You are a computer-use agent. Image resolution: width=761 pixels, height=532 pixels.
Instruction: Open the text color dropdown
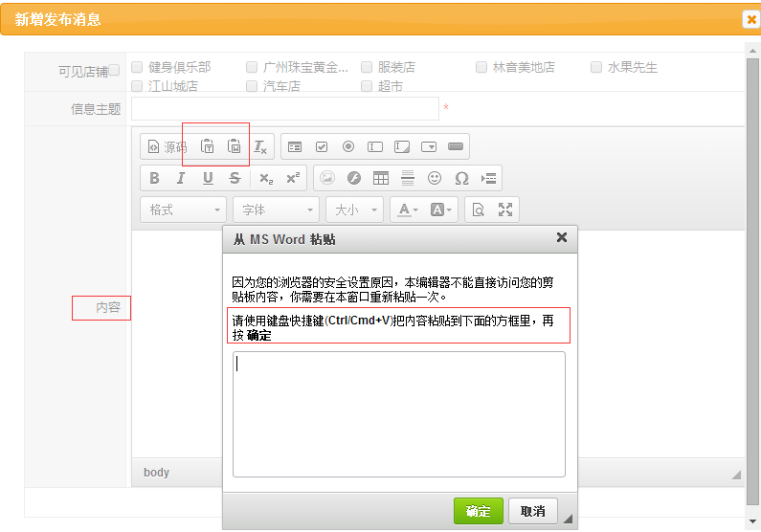[408, 210]
